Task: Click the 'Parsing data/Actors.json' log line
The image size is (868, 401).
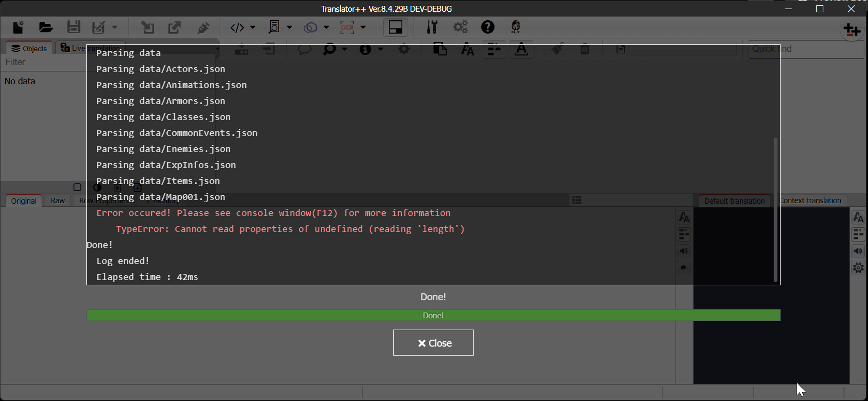Action: (x=160, y=69)
